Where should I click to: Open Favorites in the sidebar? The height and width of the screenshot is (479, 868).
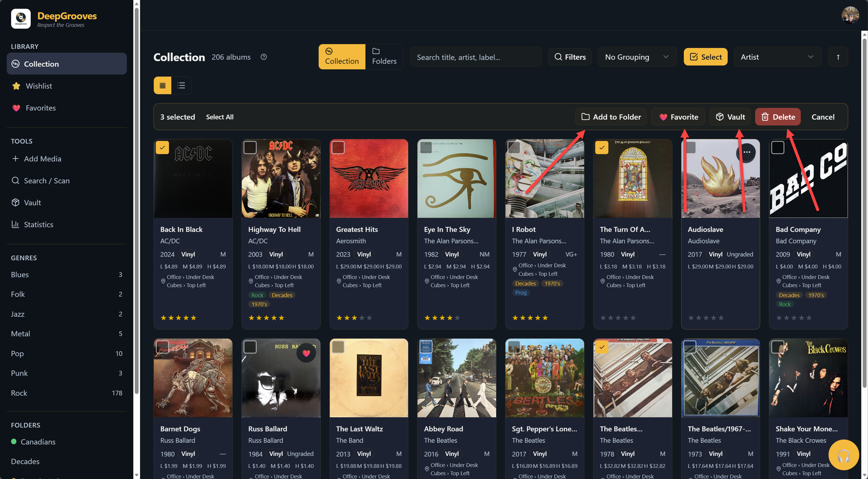click(x=66, y=108)
